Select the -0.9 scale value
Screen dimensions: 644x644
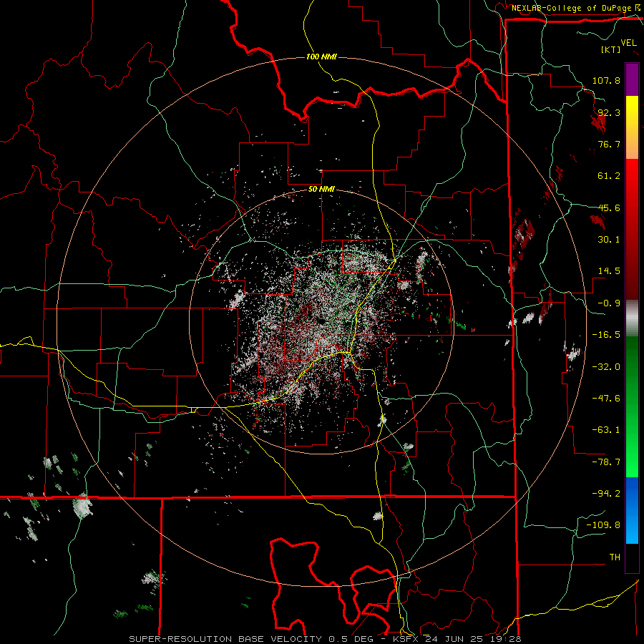click(609, 303)
